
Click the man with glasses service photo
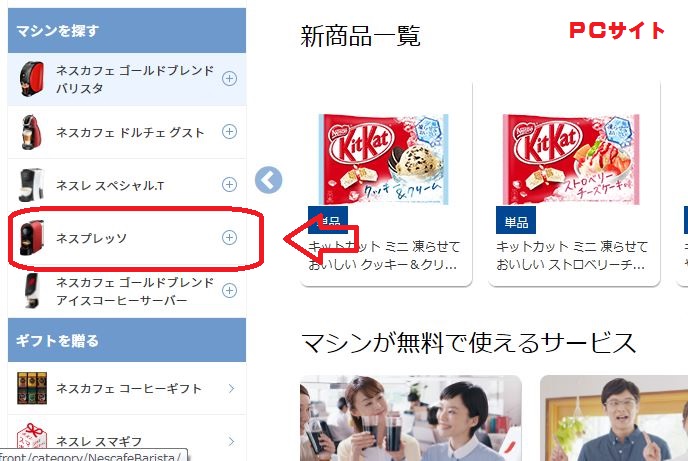click(614, 418)
